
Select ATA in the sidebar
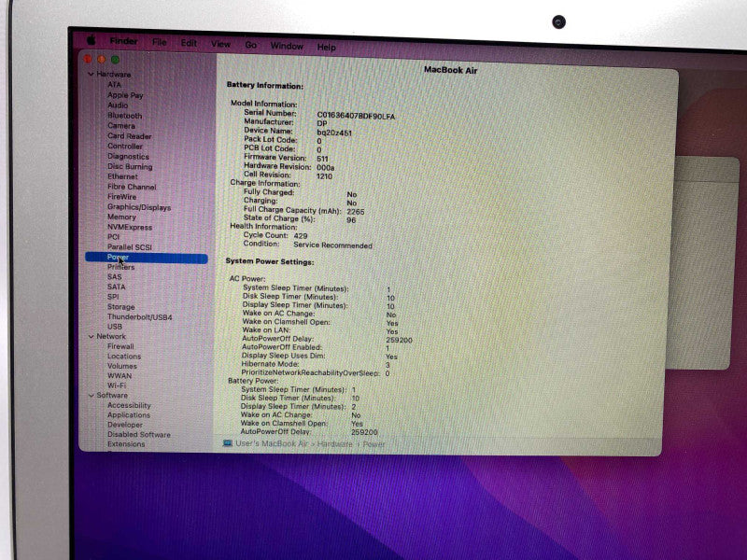coord(114,84)
